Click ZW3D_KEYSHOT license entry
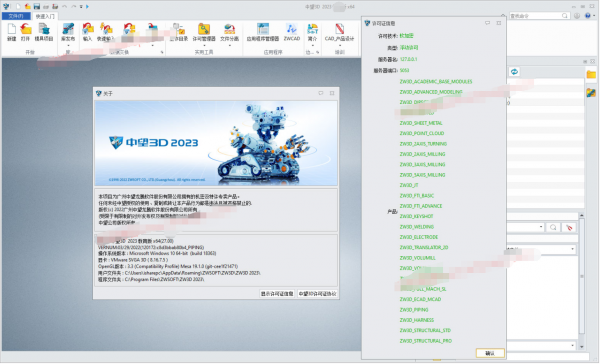600x364 pixels. tap(416, 216)
